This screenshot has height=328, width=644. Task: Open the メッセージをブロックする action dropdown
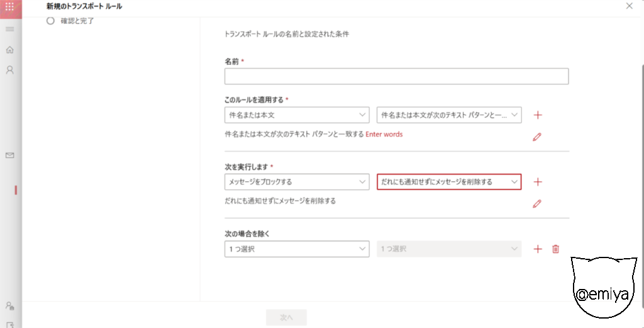(x=296, y=182)
